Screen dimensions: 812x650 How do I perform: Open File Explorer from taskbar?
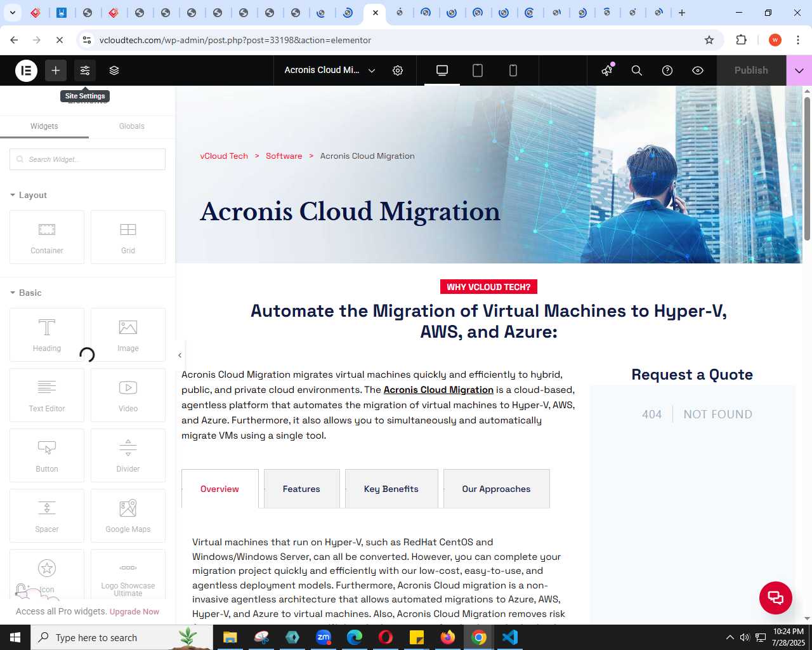pyautogui.click(x=230, y=637)
